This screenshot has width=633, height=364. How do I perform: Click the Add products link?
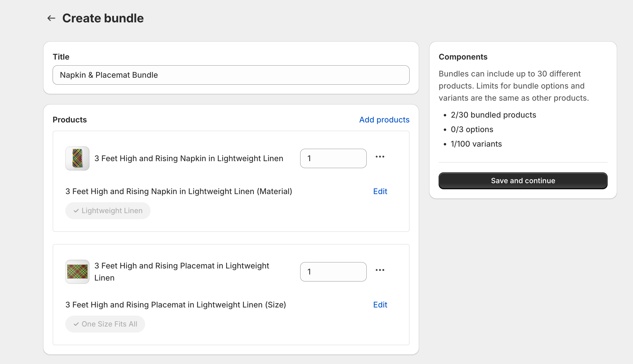384,120
